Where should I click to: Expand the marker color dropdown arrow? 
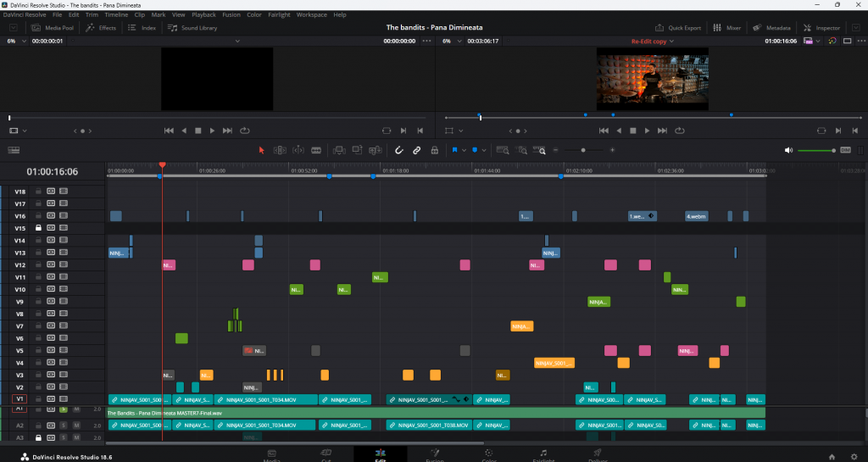pos(484,150)
